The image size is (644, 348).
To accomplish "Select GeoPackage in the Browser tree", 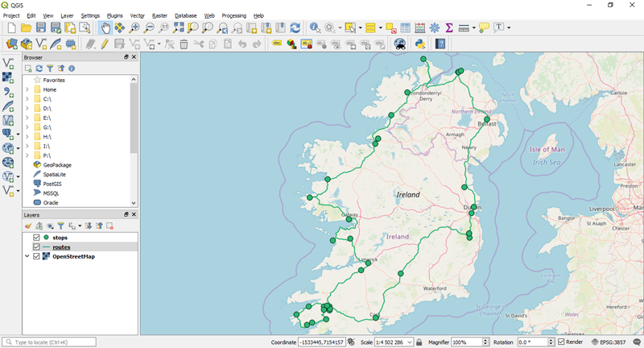I will coord(57,165).
